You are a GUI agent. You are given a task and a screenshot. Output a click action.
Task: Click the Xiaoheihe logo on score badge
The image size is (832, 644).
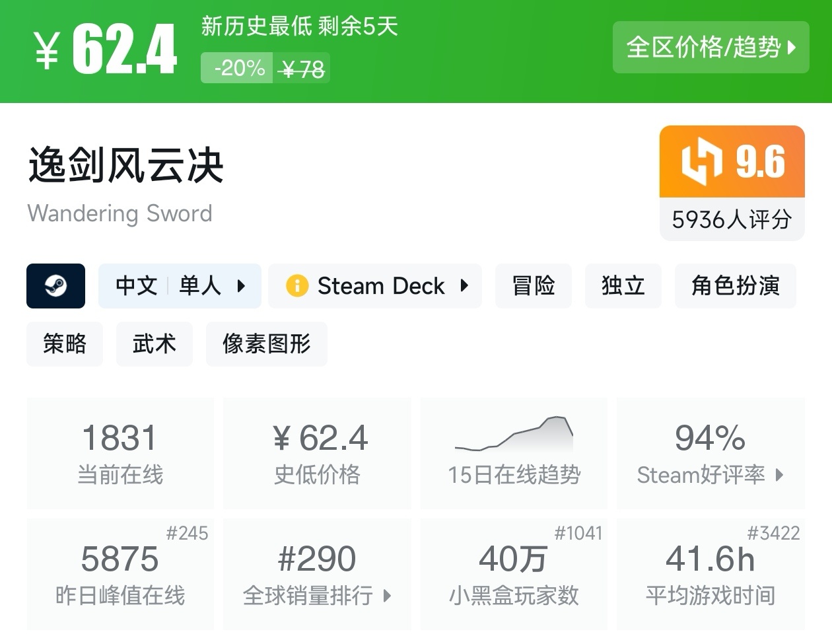(701, 161)
